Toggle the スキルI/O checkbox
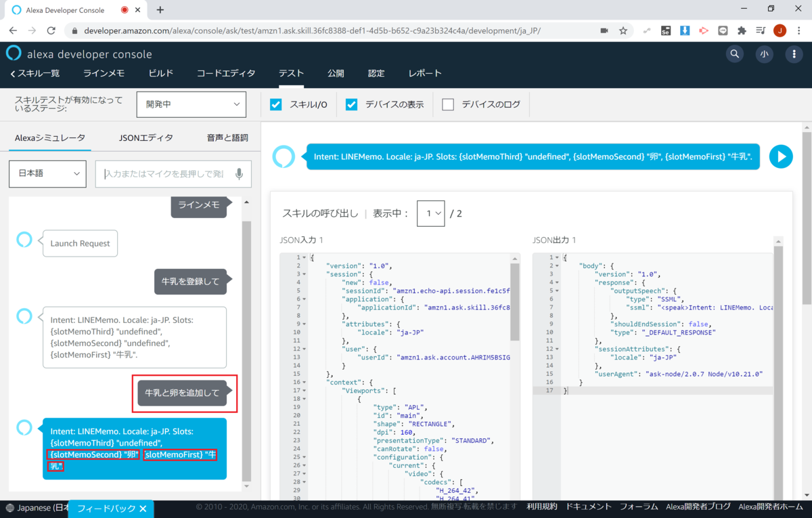The image size is (812, 518). click(275, 104)
